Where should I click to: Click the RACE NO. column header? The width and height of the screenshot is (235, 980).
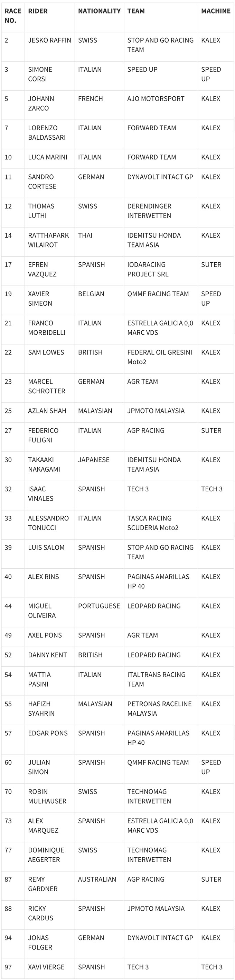coord(13,17)
